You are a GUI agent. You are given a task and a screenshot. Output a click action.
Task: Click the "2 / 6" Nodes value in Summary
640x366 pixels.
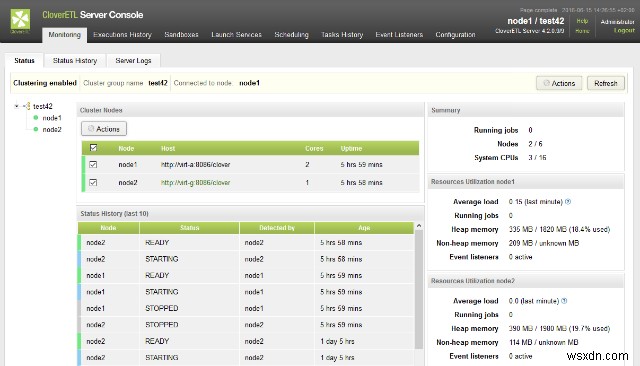click(x=535, y=144)
